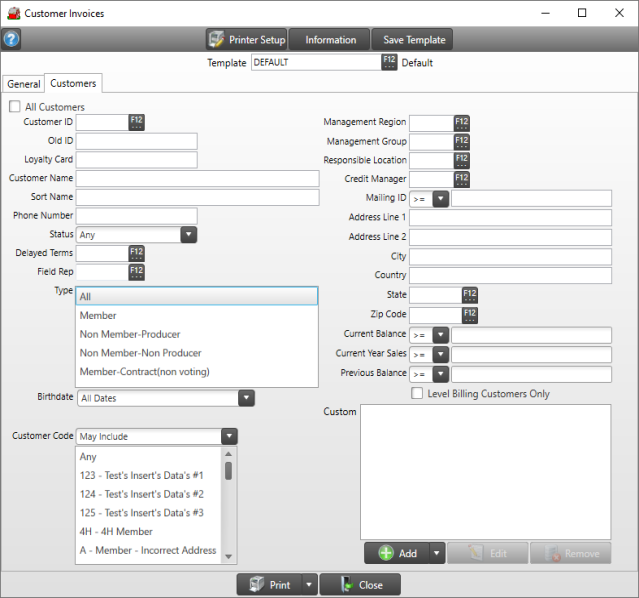Click the Save Template button
The width and height of the screenshot is (639, 598).
(x=412, y=40)
